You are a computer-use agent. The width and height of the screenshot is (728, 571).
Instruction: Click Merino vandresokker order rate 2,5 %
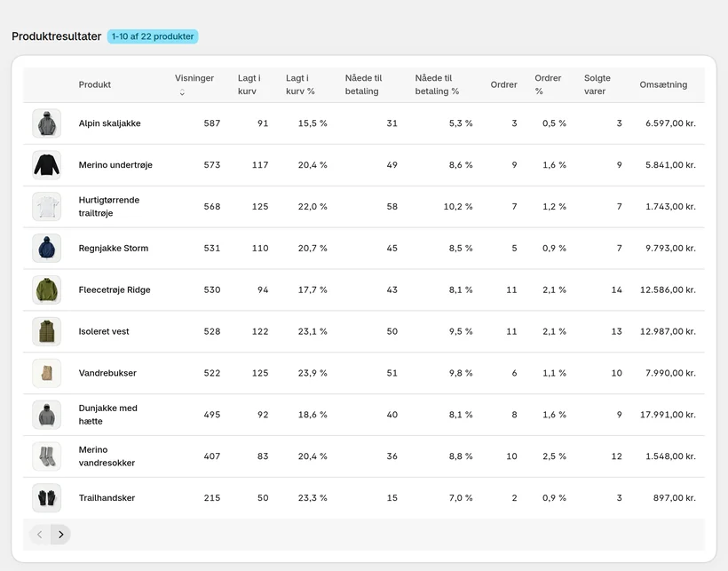pyautogui.click(x=554, y=456)
